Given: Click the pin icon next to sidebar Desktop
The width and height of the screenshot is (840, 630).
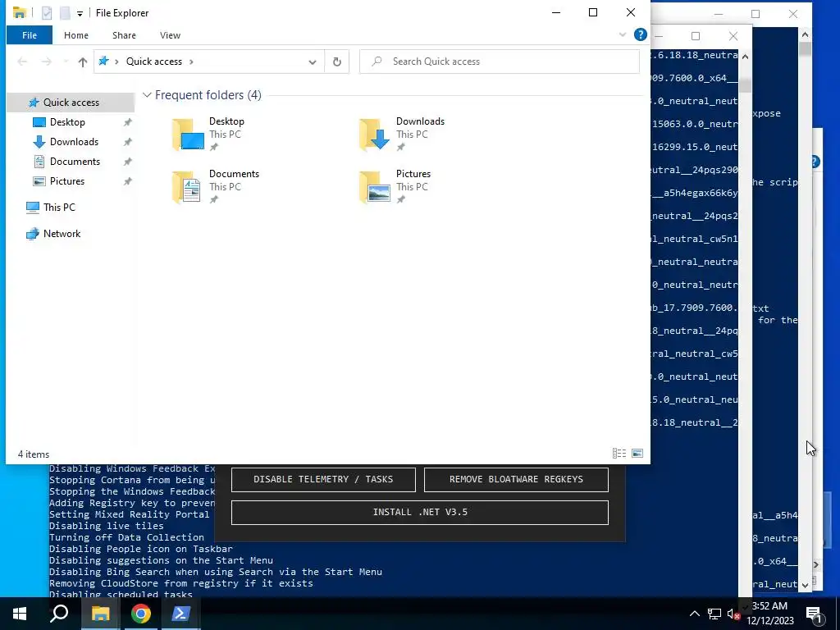Looking at the screenshot, I should click(x=127, y=122).
